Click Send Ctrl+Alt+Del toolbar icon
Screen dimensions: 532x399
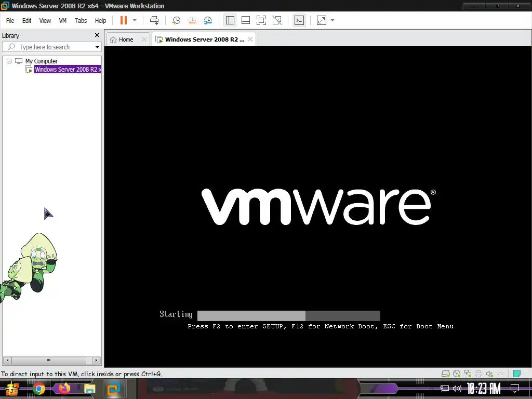tap(154, 20)
